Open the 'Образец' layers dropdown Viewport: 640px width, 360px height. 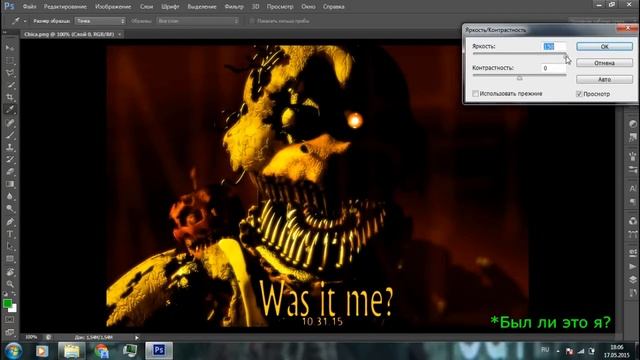pyautogui.click(x=198, y=20)
